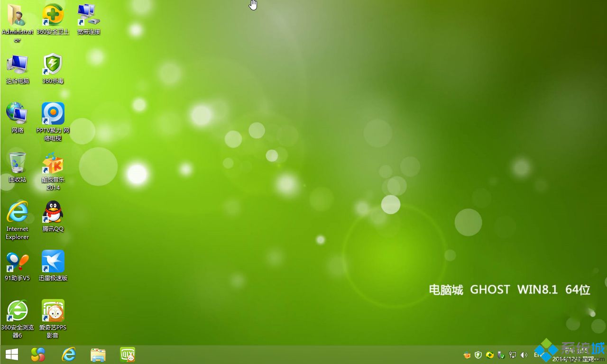The image size is (607, 364).
Task: Select the Internet Explorer desktop icon
Action: (x=17, y=212)
